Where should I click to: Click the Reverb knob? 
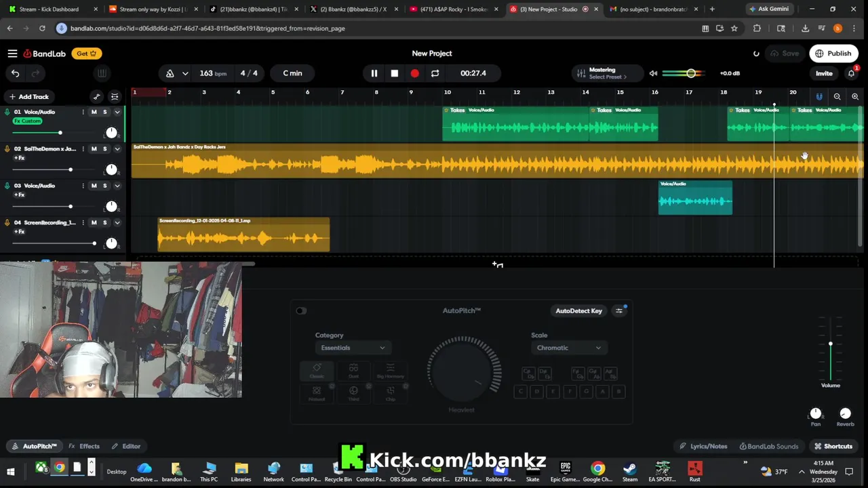[x=845, y=413]
